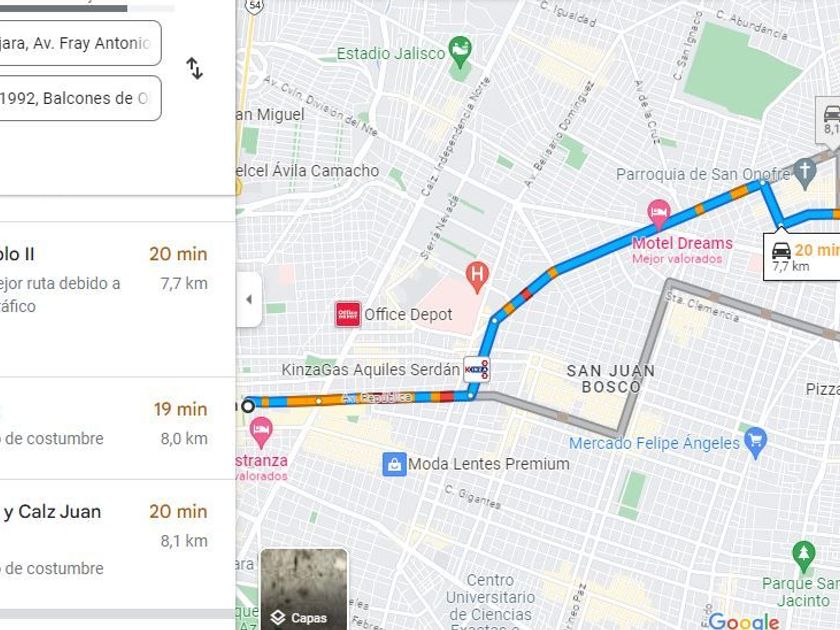Screen dimensions: 840x630
Task: Click the route origin circle marker
Action: coord(248,406)
